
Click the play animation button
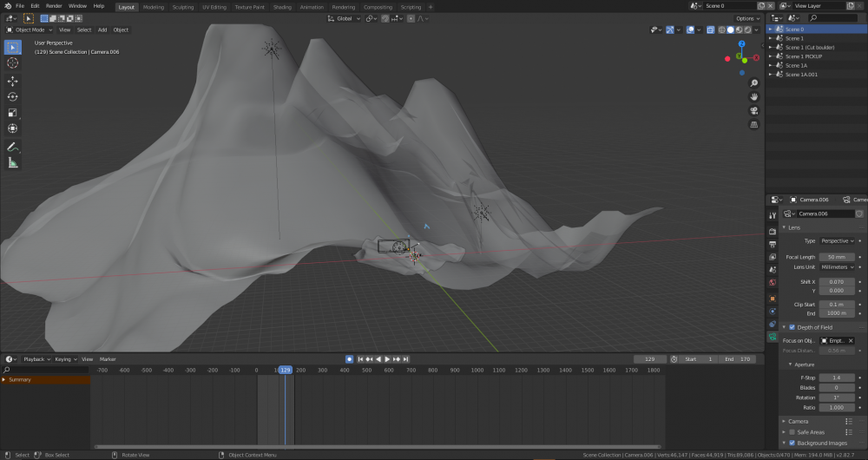[387, 359]
